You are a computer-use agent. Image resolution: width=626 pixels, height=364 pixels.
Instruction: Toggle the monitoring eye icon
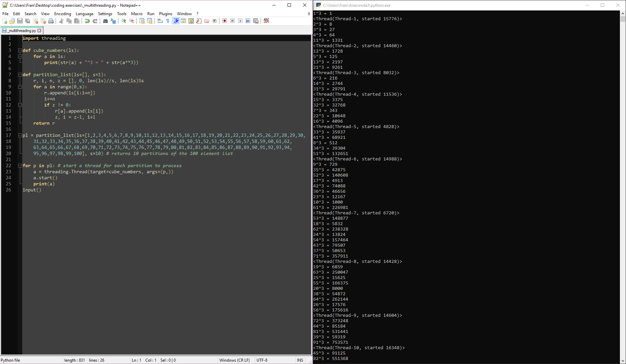coord(214,21)
